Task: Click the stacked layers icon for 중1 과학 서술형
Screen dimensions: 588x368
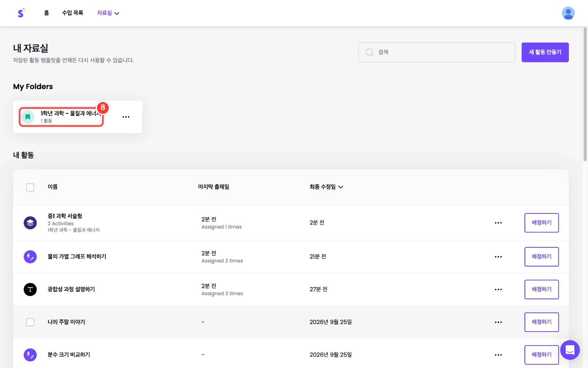Action: tap(30, 223)
